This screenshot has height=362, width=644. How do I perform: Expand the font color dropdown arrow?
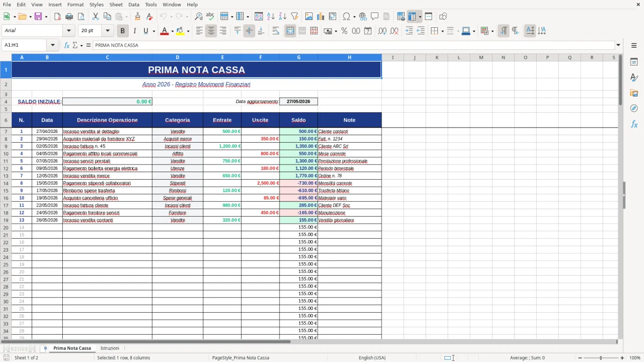click(x=172, y=31)
